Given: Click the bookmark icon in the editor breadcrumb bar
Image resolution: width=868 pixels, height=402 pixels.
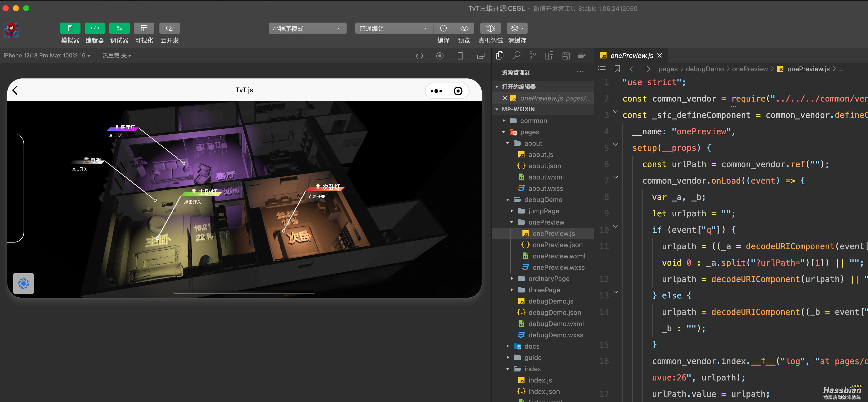Looking at the screenshot, I should point(617,69).
